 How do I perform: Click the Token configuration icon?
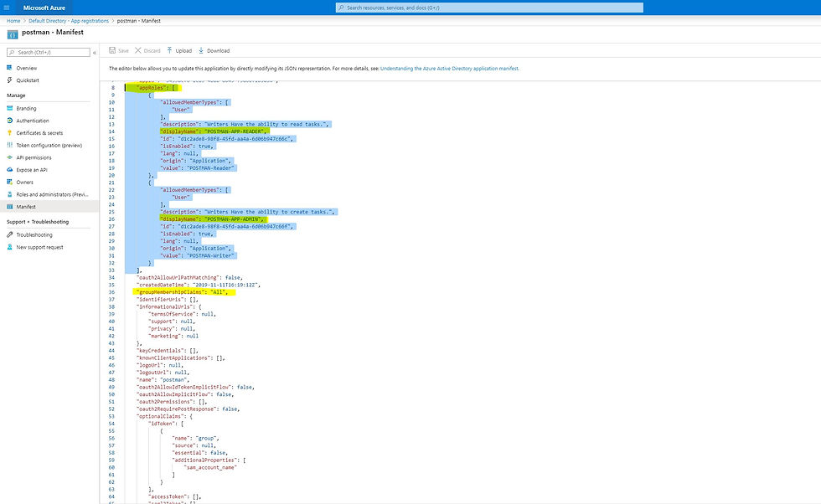[9, 145]
